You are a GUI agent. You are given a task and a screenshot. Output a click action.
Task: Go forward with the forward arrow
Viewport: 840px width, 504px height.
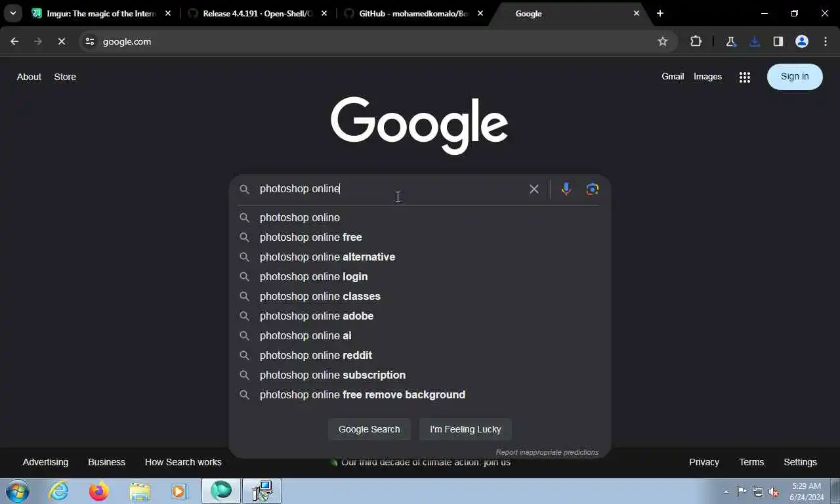[37, 41]
